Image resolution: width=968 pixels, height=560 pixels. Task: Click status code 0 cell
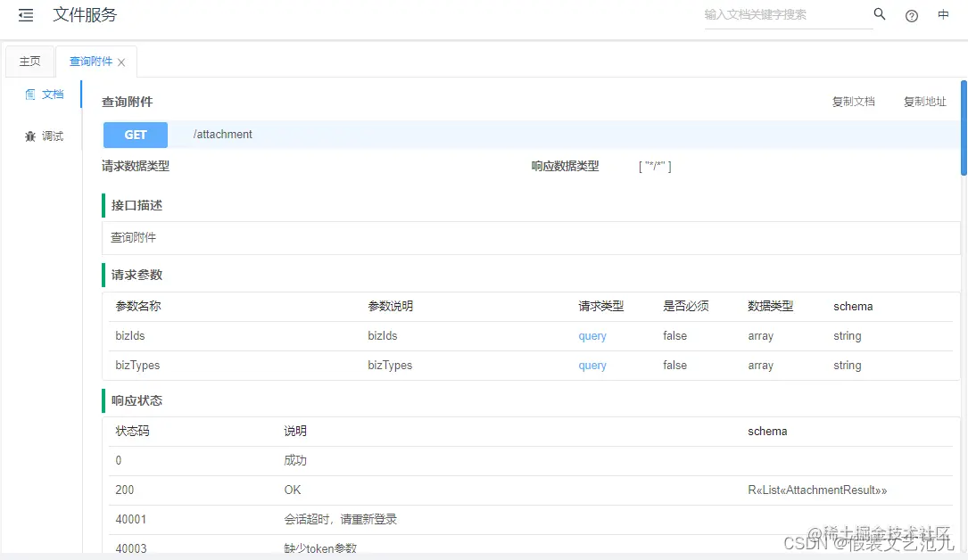(x=119, y=461)
